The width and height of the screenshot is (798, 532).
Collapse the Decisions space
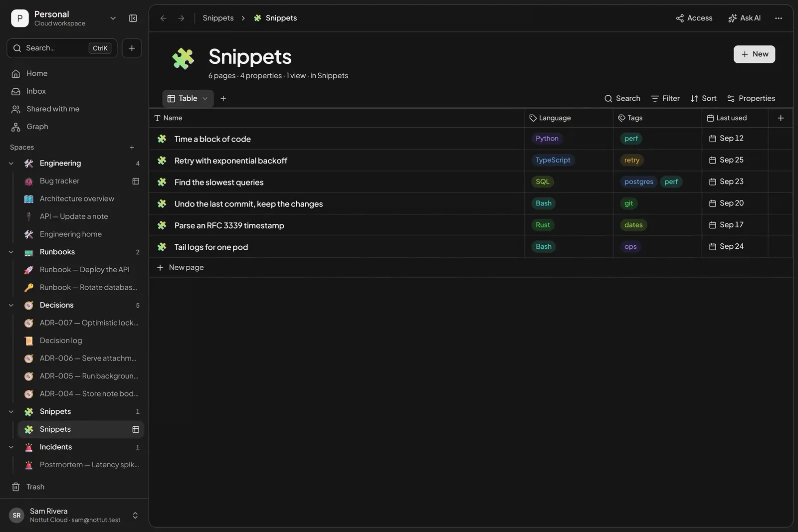point(11,305)
